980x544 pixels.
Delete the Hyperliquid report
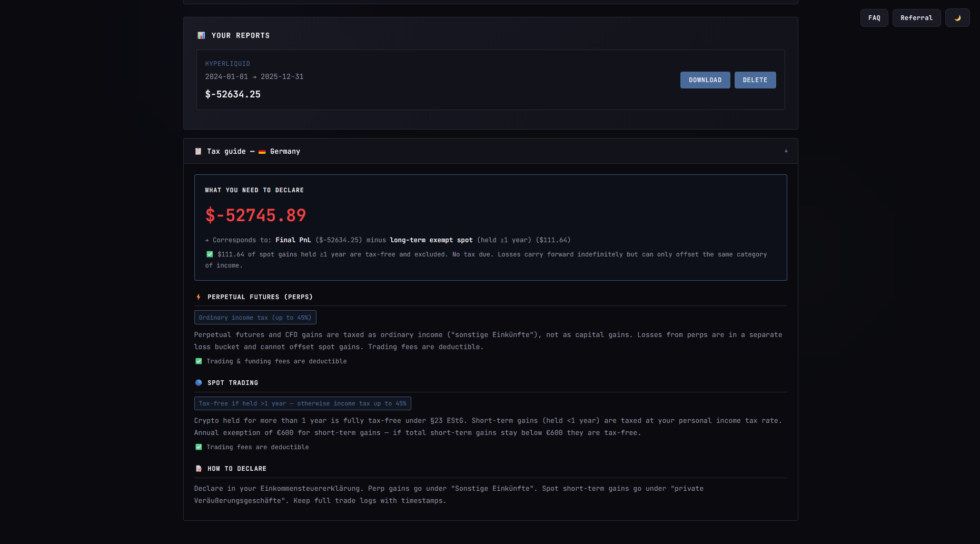tap(755, 80)
